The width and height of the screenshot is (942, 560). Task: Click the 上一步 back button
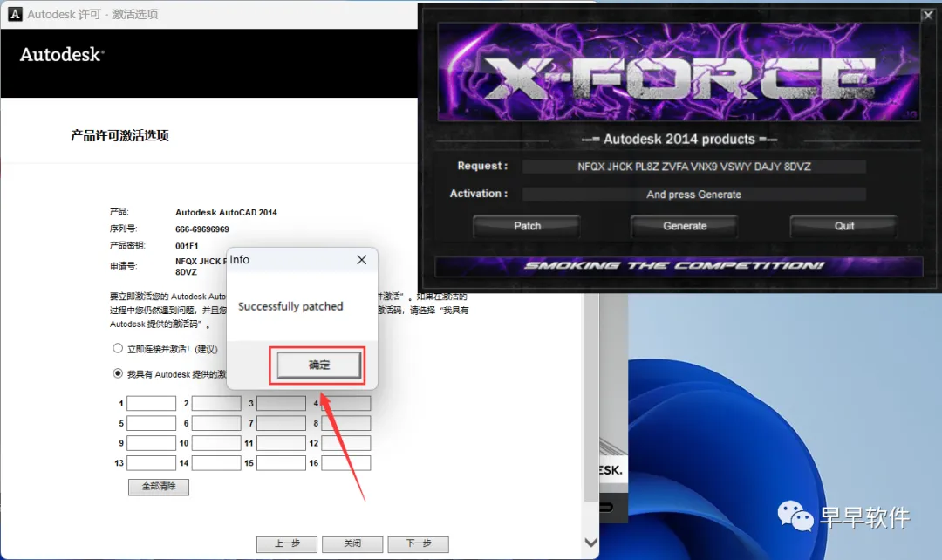tap(287, 543)
